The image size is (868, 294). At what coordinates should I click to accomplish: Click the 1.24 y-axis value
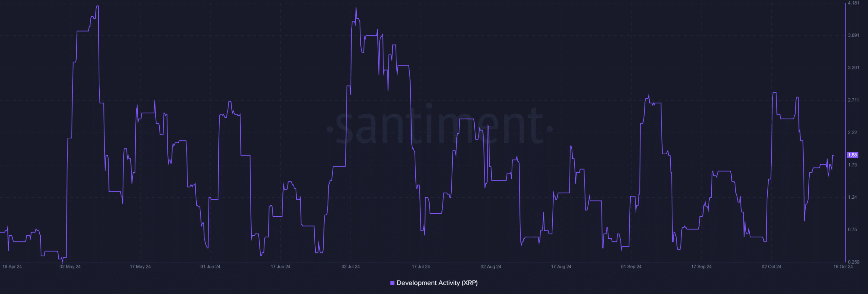point(852,197)
